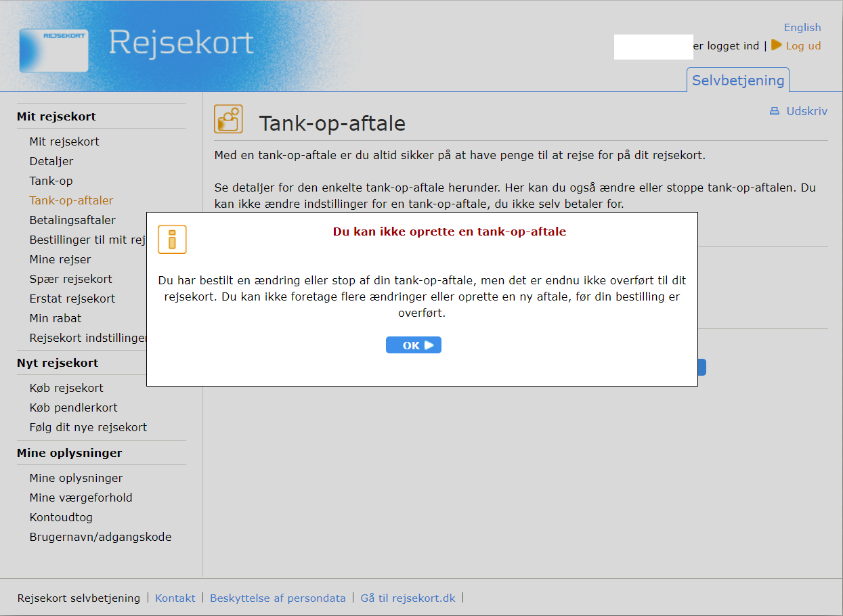Click the Rejsekort card logo
Viewport: 843px width, 616px height.
click(53, 50)
